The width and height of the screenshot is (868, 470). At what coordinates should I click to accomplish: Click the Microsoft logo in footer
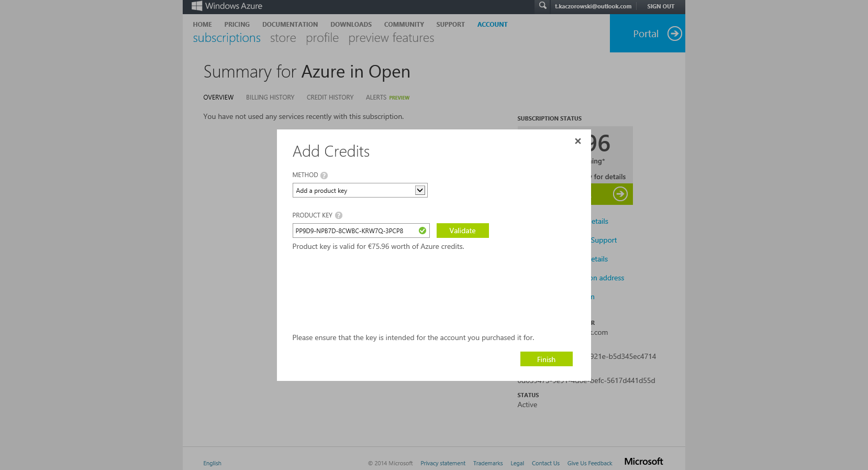click(x=643, y=461)
